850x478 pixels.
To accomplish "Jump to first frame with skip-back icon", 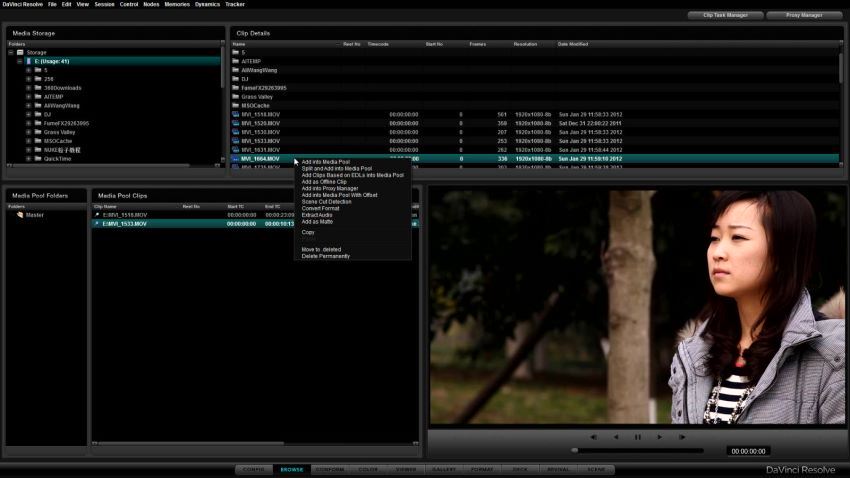I will tap(594, 437).
